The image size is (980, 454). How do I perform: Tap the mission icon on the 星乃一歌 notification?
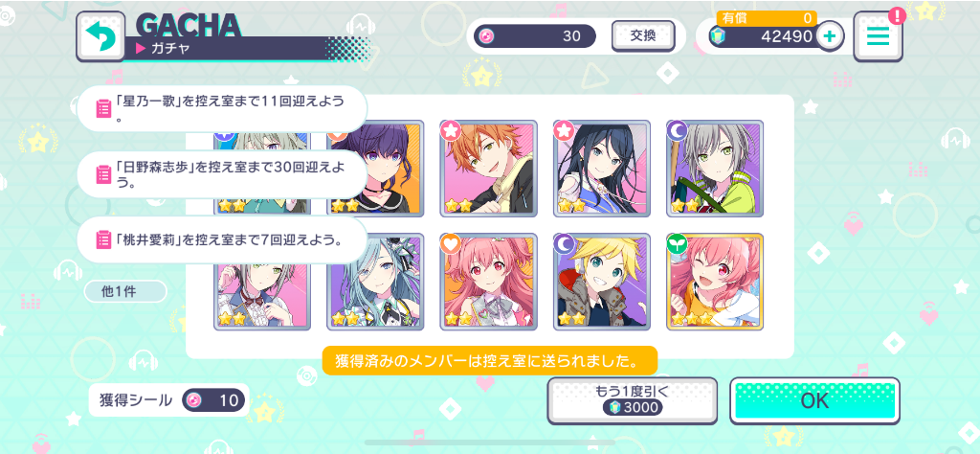pos(103,109)
